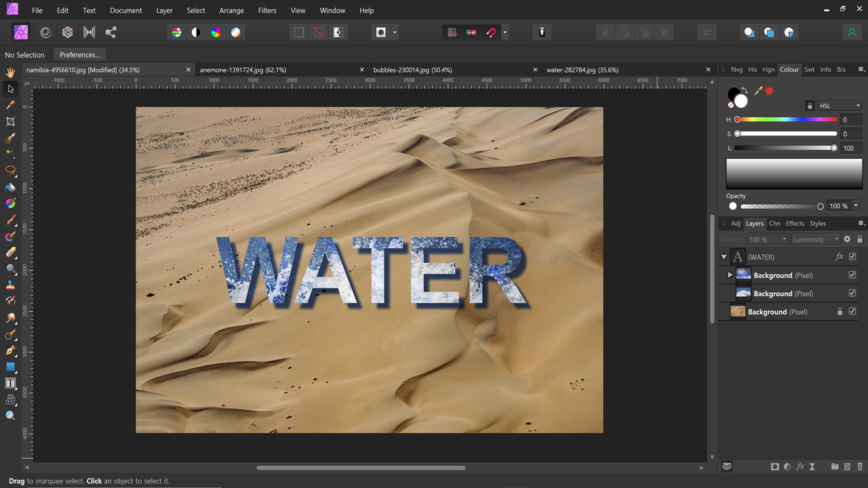Open the colour opacity percentage dropdown arrow
The height and width of the screenshot is (488, 868).
[x=856, y=206]
